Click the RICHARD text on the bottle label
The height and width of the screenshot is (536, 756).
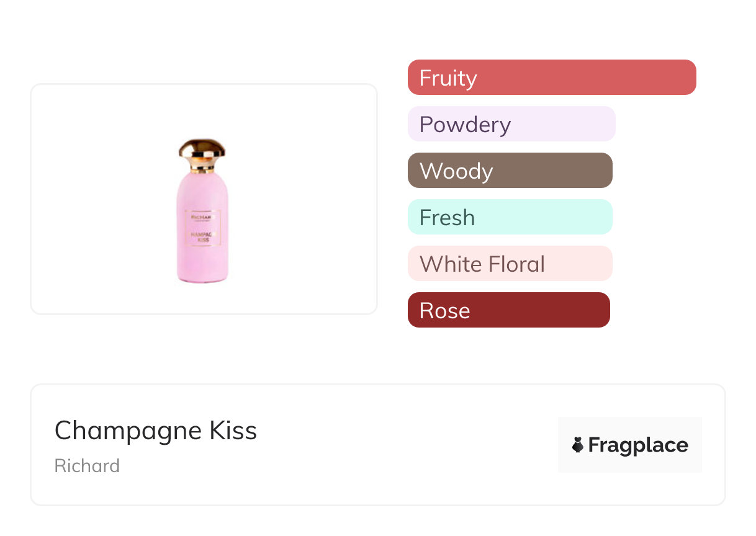pos(202,218)
